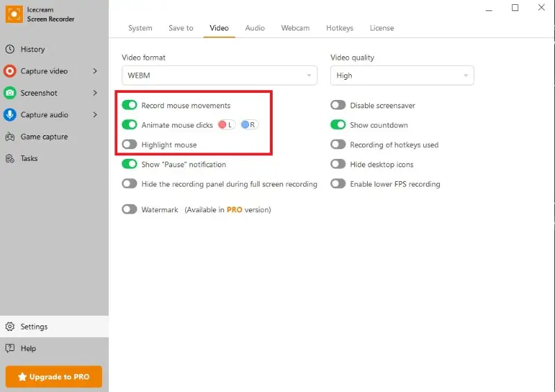This screenshot has height=392, width=555.
Task: Disable the Show countdown toggle
Action: click(x=338, y=125)
